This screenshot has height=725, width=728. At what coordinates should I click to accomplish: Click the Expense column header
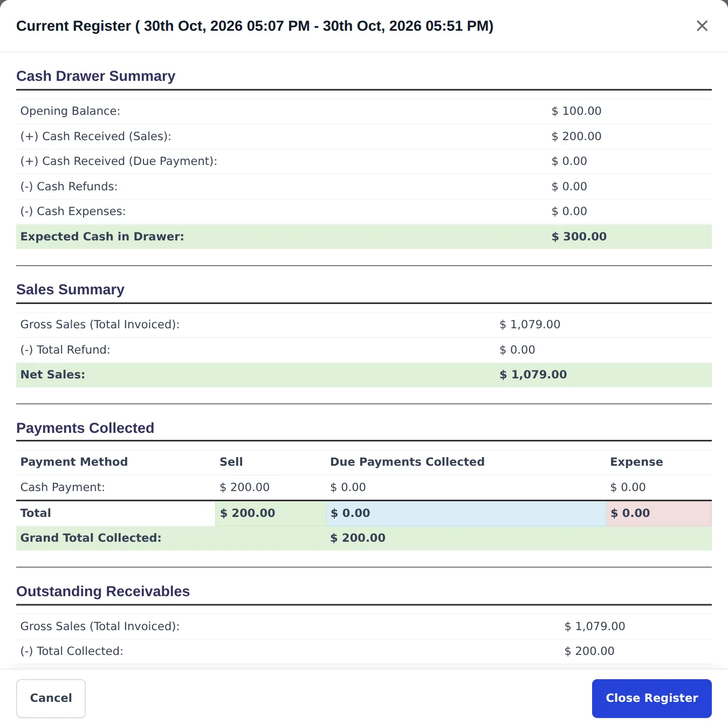636,462
